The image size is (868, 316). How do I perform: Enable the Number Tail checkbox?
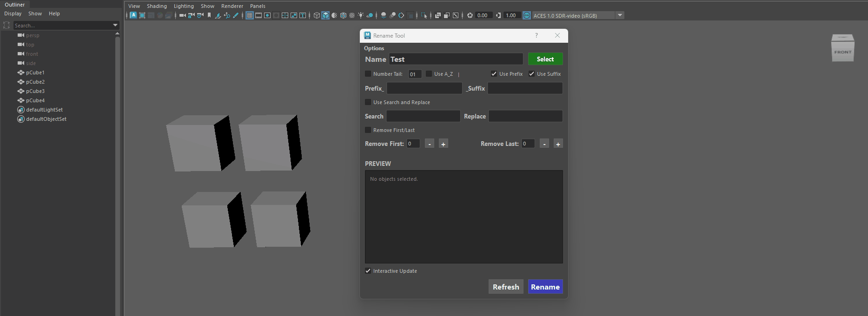pyautogui.click(x=368, y=74)
